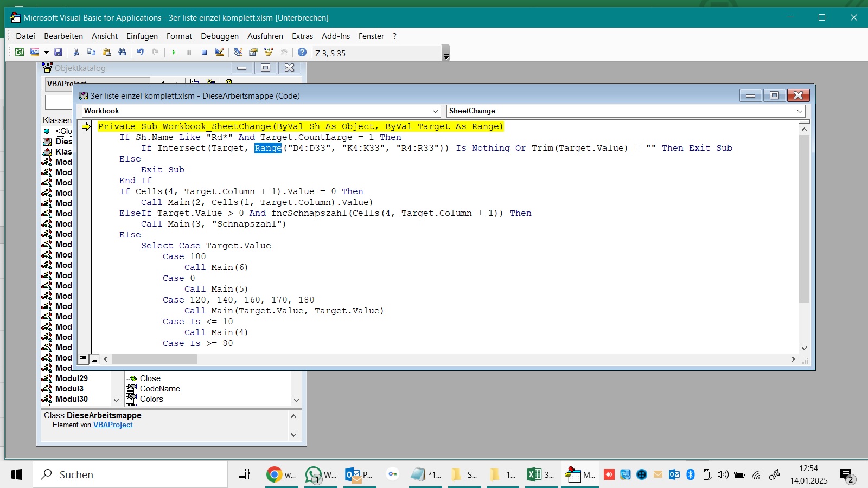Image resolution: width=868 pixels, height=488 pixels.
Task: Copy selection using the toolbar copy icon
Action: [x=91, y=52]
